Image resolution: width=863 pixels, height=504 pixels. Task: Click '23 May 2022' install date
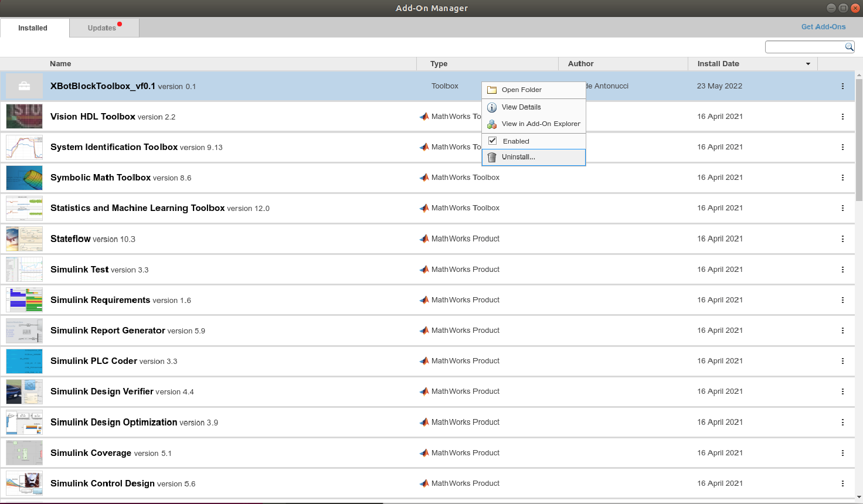[x=719, y=86]
